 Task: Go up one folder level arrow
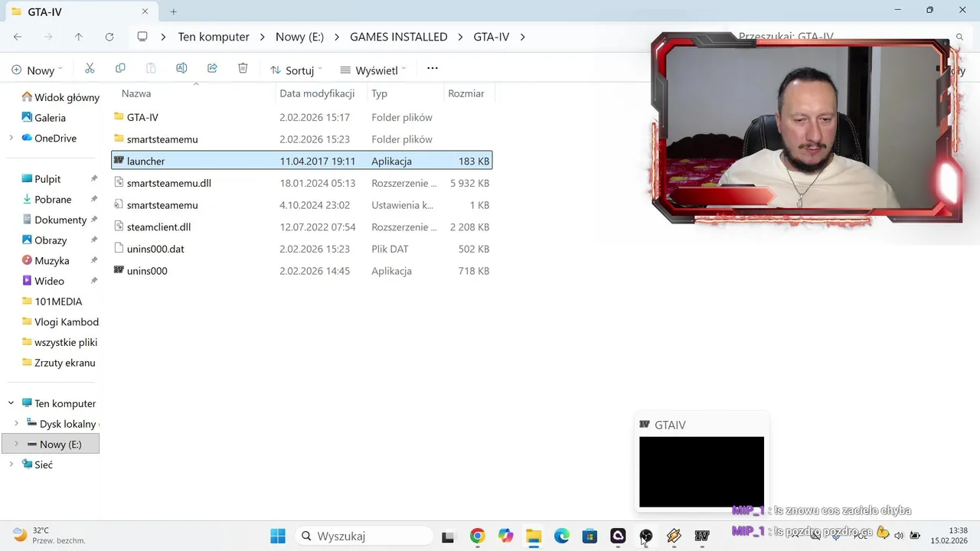point(78,37)
